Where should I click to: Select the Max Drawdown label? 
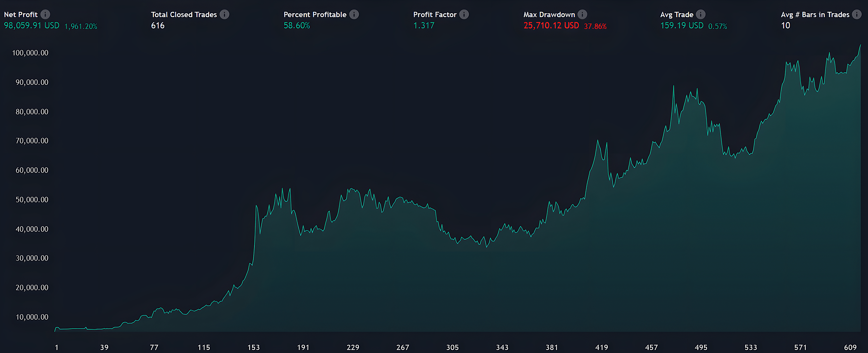coord(549,14)
